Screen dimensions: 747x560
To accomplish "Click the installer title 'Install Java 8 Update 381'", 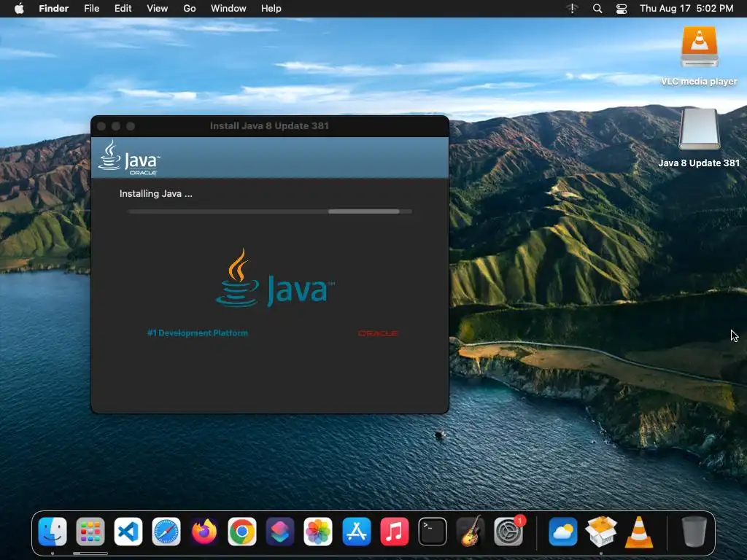I will tap(269, 125).
